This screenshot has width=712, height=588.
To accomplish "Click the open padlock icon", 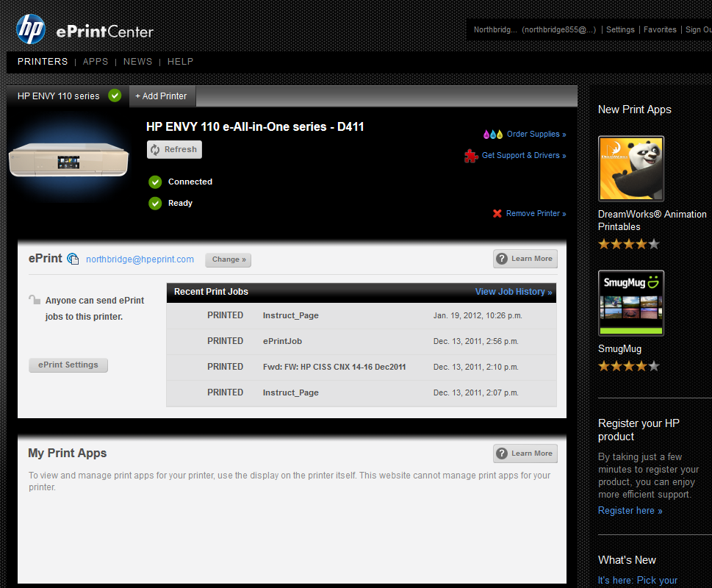I will [35, 300].
